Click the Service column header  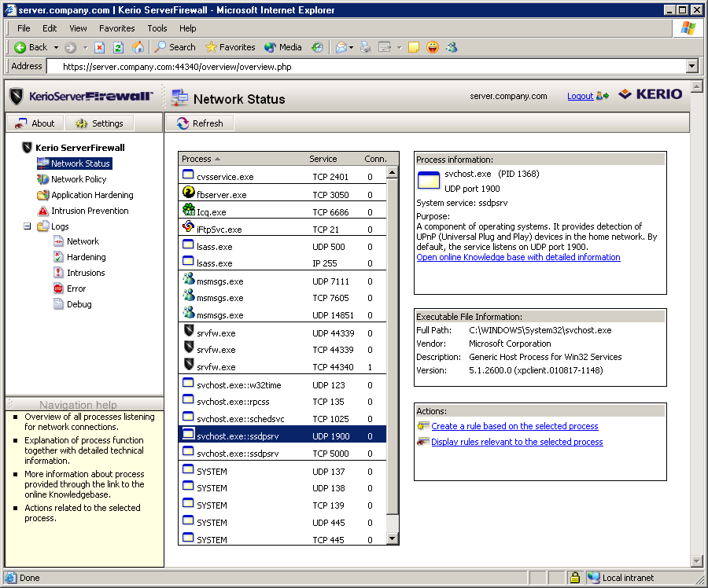(323, 159)
